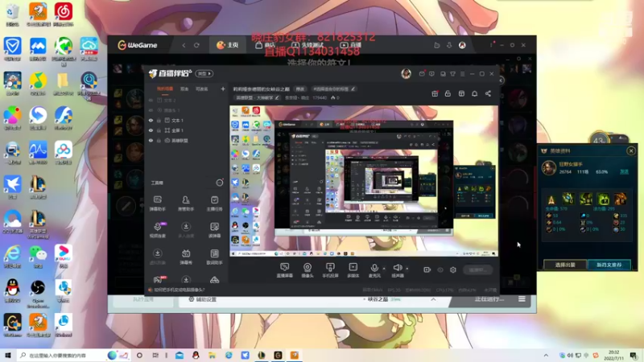Toggle visibility eye for 英雄联盟 layer

tap(151, 140)
